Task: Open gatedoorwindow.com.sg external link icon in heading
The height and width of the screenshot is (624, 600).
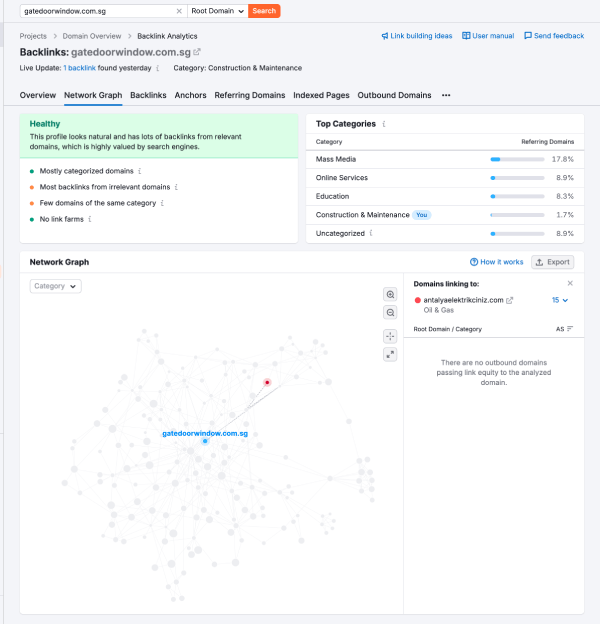Action: (197, 52)
